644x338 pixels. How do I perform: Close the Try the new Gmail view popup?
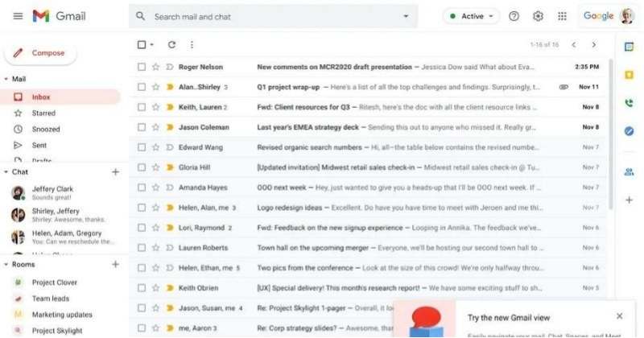(x=619, y=315)
